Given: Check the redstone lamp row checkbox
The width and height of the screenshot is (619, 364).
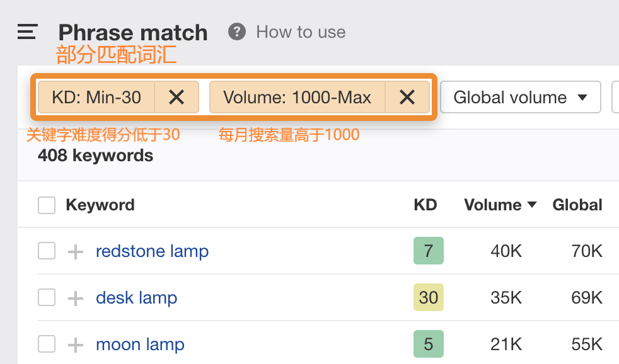Looking at the screenshot, I should 47,251.
